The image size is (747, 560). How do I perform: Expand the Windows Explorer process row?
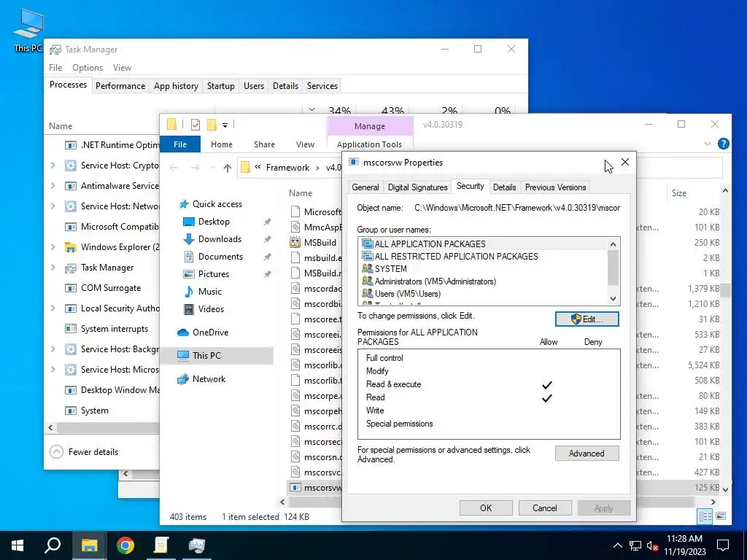pyautogui.click(x=53, y=247)
